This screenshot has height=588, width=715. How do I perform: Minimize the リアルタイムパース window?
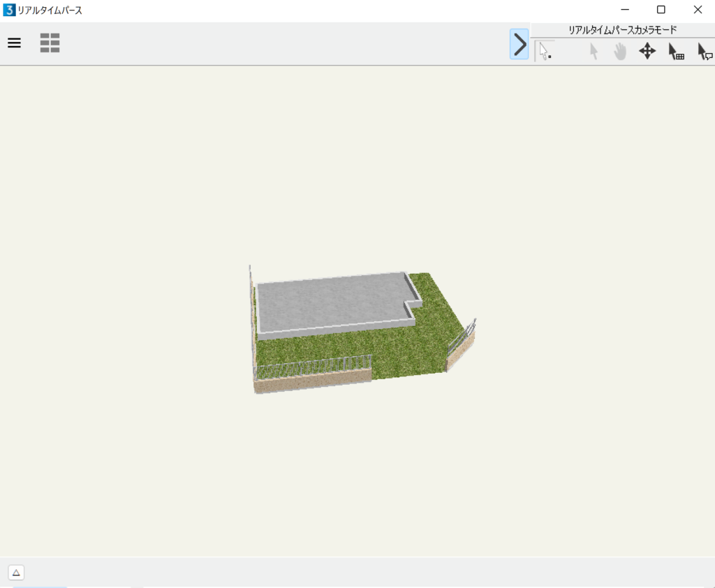coord(624,10)
